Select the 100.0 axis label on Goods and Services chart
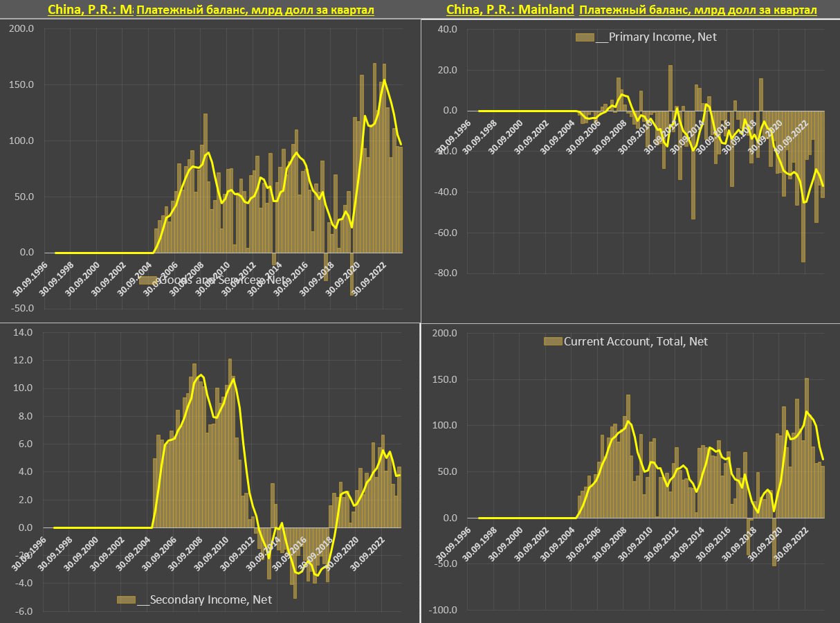This screenshot has height=623, width=840. point(21,141)
